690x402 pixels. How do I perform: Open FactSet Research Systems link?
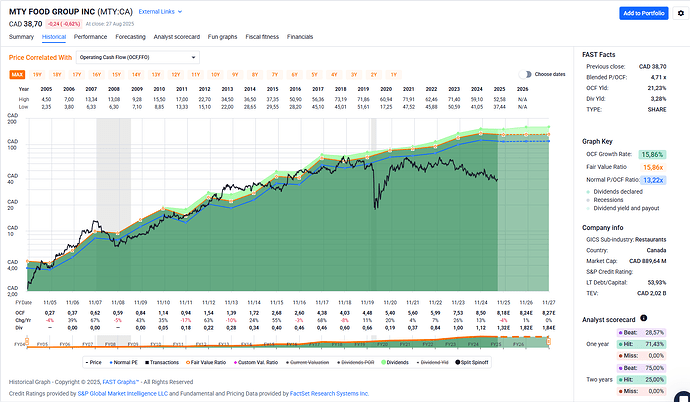(x=329, y=394)
